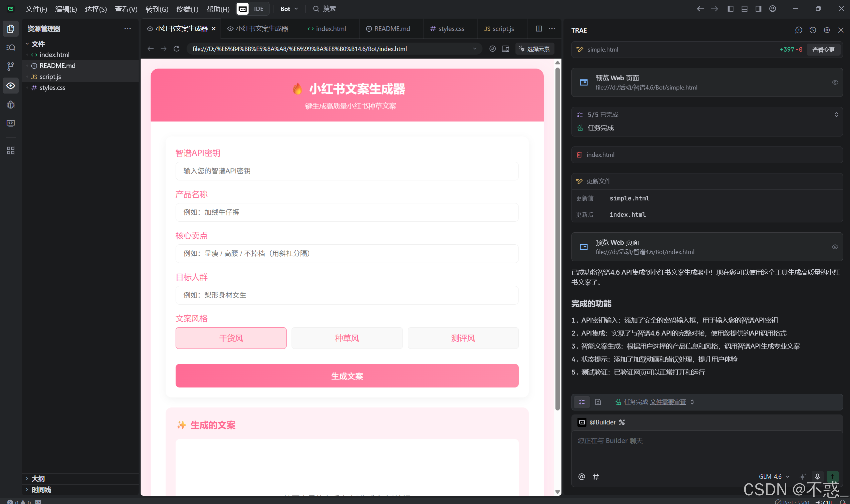Viewport: 850px width, 504px height.
Task: Open TRAE chat history
Action: click(813, 30)
